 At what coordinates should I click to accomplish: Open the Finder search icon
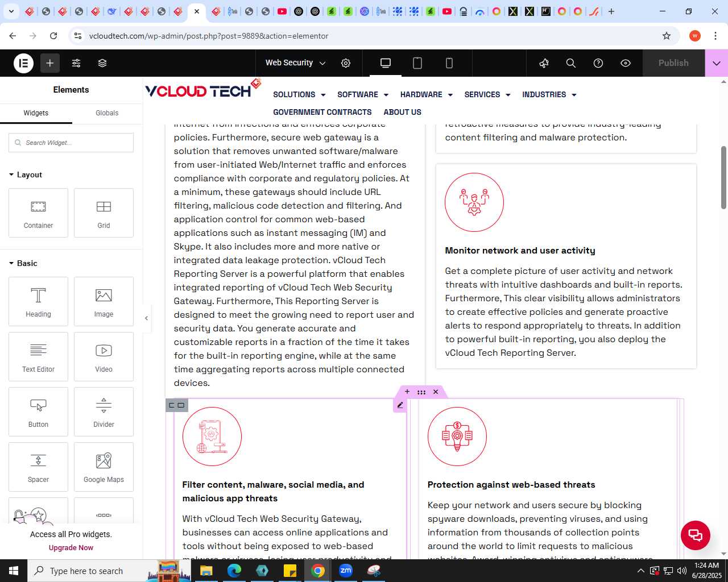point(571,63)
